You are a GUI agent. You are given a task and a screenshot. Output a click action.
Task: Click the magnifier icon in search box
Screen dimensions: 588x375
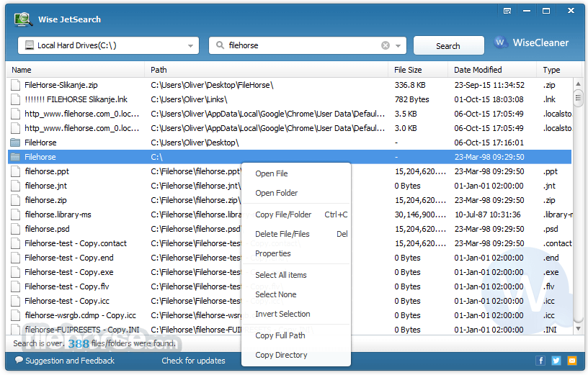pyautogui.click(x=220, y=45)
